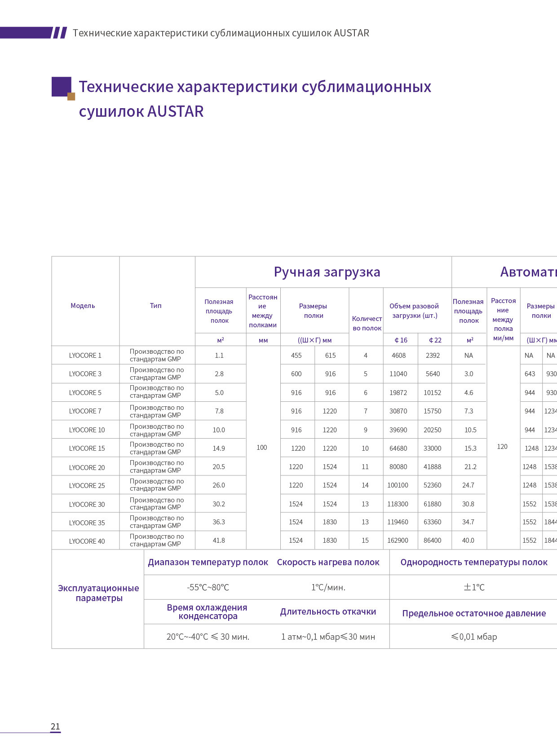Select the 'Ручная загрузка' table heading

[x=327, y=272]
